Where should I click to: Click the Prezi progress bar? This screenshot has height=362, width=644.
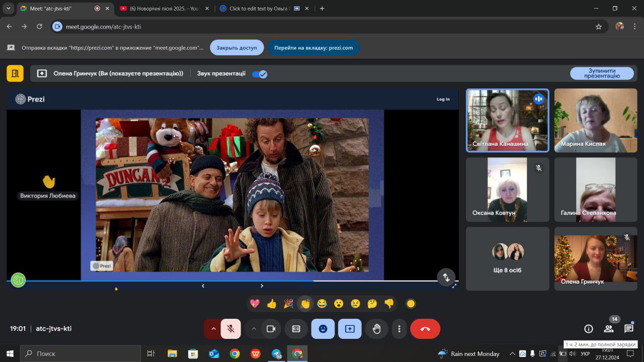click(232, 281)
